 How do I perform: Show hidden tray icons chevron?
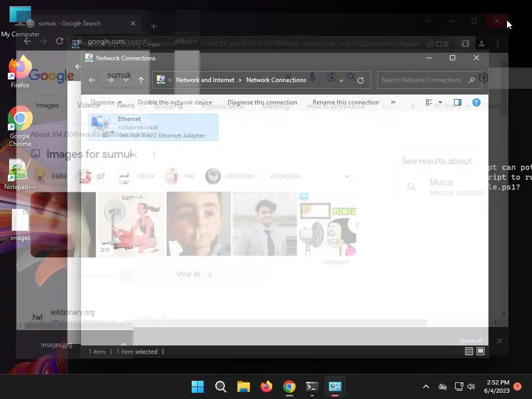pos(426,387)
